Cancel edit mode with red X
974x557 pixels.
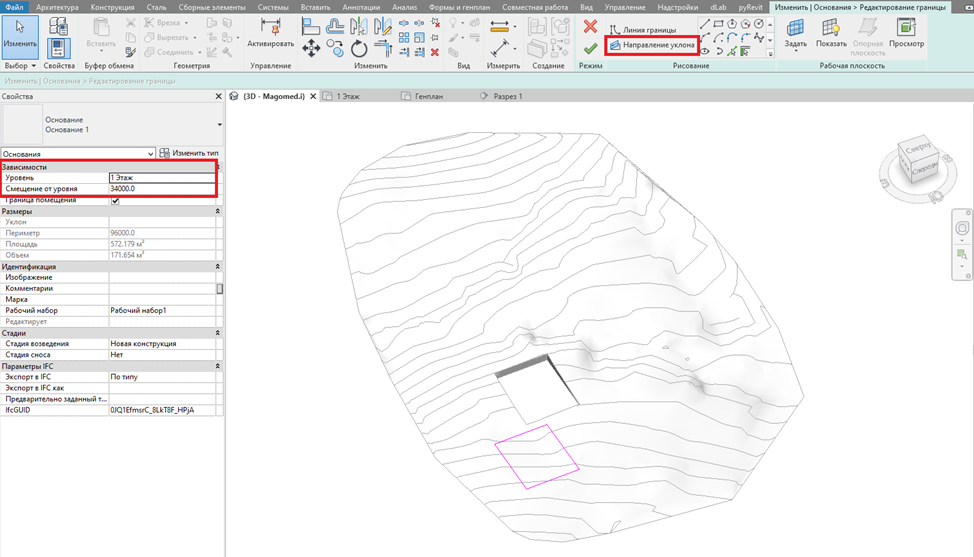(x=590, y=26)
